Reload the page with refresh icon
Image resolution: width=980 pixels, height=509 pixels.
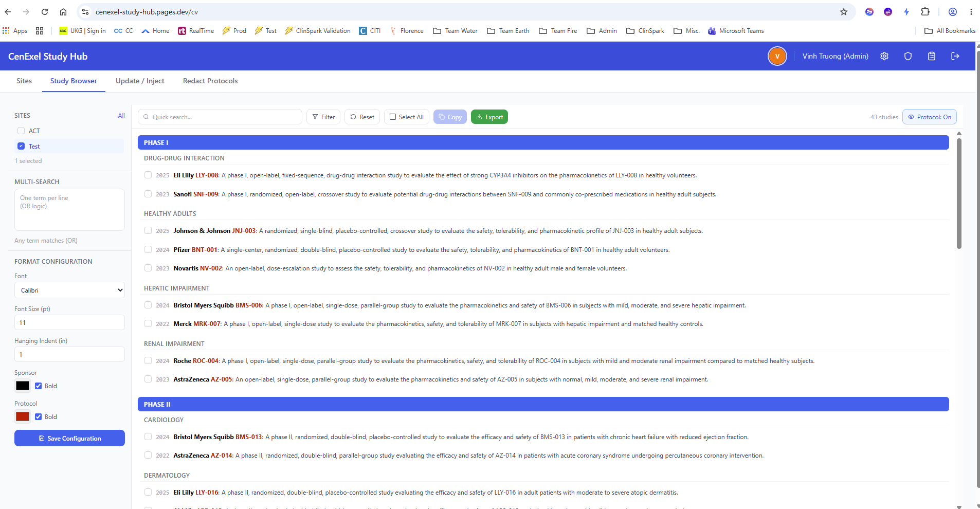click(x=45, y=12)
